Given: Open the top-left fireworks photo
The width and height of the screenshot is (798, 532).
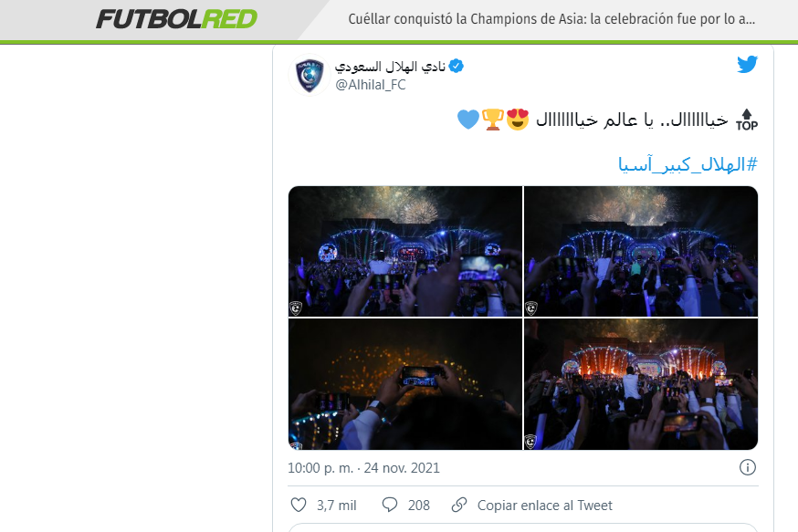Looking at the screenshot, I should pyautogui.click(x=405, y=251).
